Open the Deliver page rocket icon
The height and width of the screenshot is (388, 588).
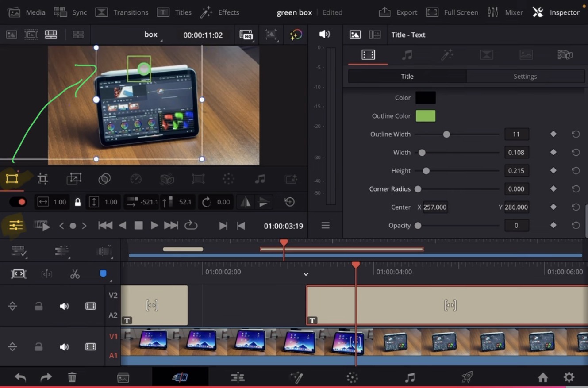[x=467, y=377]
